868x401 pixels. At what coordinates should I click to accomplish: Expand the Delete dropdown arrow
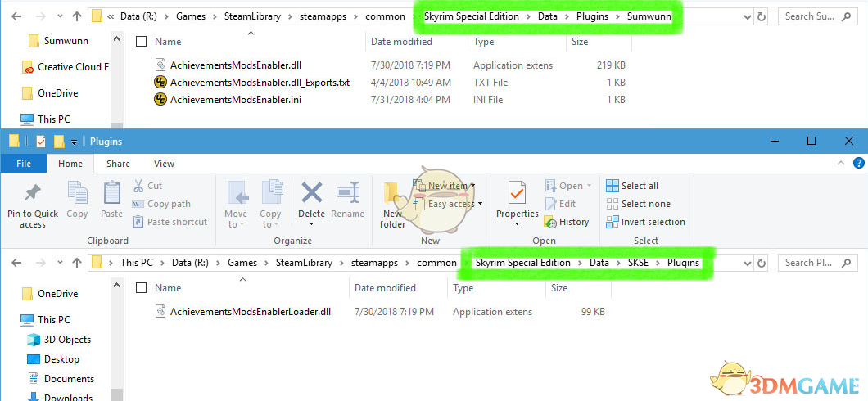tap(312, 224)
